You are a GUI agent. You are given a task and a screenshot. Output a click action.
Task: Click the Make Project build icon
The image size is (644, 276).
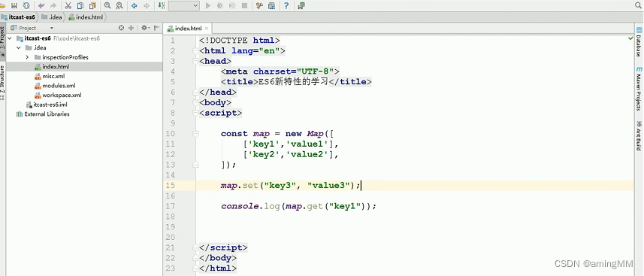[162, 6]
